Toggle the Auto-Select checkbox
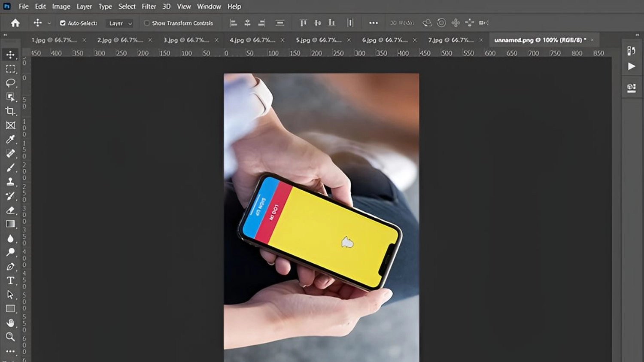 [x=63, y=23]
